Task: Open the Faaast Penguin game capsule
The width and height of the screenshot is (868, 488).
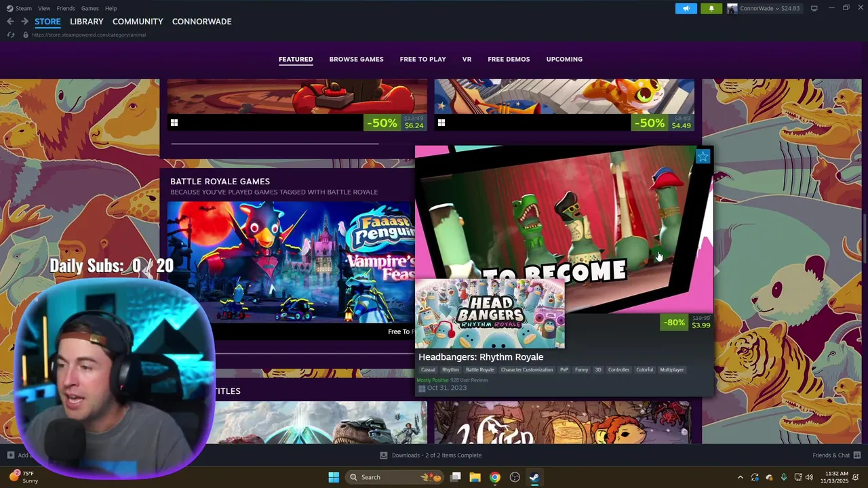Action: tap(290, 262)
